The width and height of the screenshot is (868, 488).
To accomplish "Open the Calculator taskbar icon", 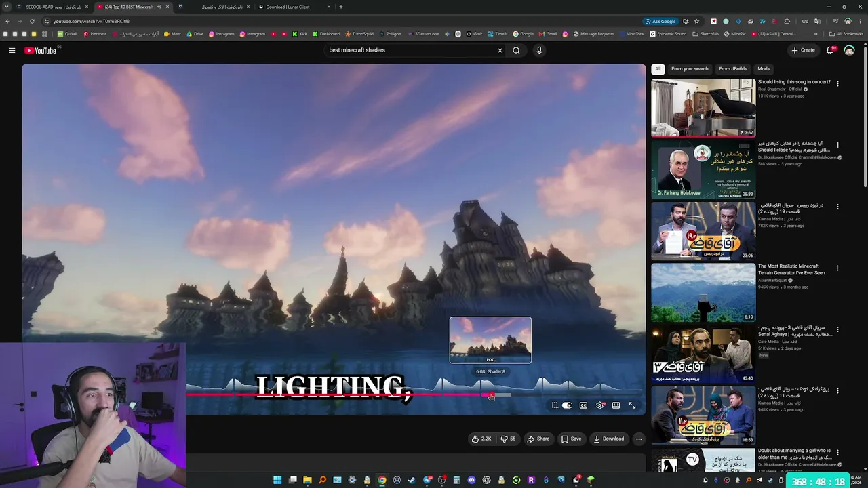I will click(456, 480).
